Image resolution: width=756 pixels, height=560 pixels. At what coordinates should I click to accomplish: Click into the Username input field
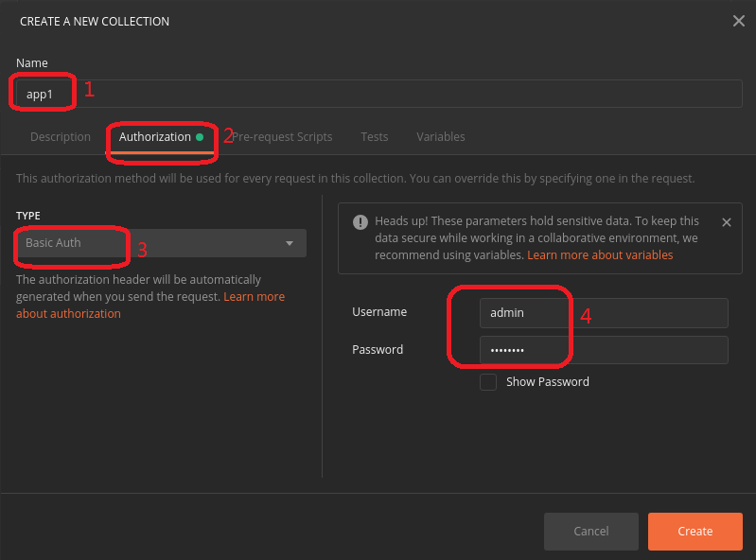pos(603,312)
